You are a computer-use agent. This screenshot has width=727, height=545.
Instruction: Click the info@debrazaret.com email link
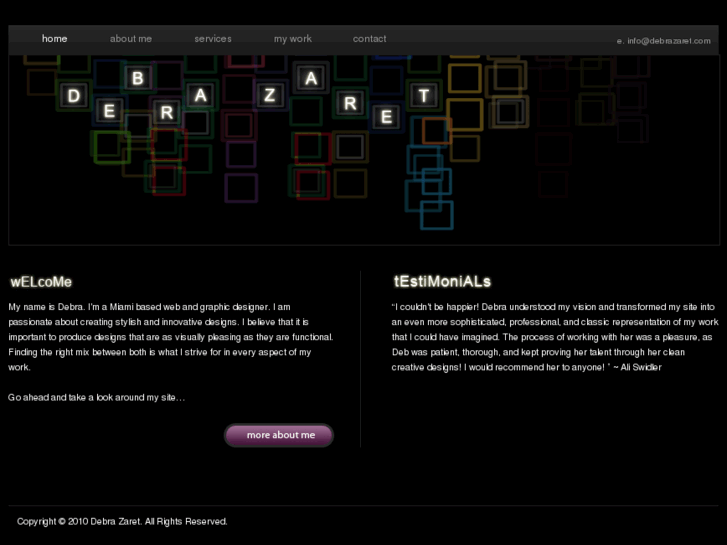coord(669,41)
